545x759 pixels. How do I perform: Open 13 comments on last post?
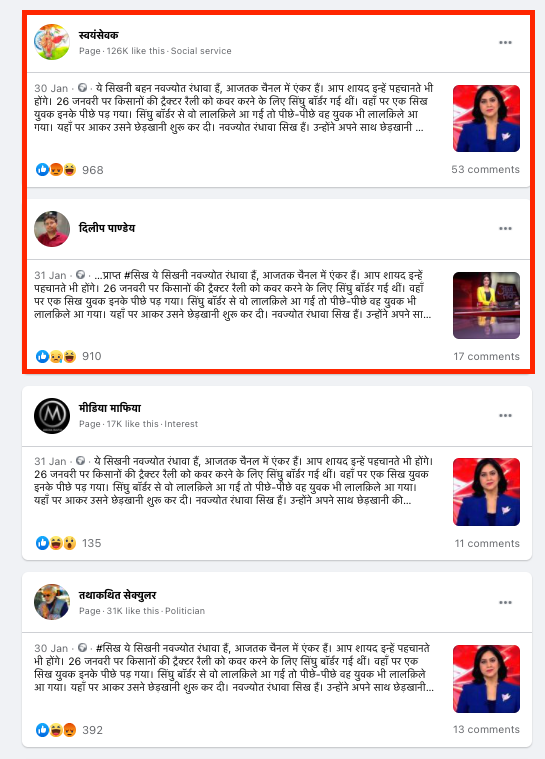point(486,729)
